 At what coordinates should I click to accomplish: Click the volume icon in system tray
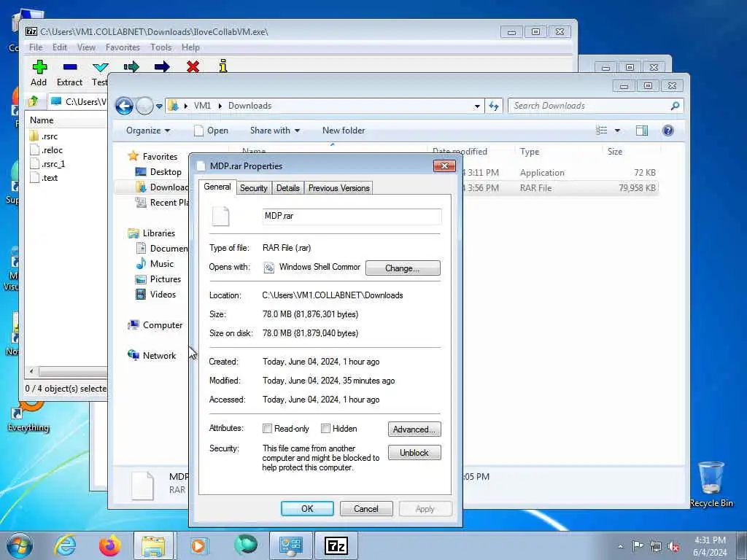[x=673, y=546]
